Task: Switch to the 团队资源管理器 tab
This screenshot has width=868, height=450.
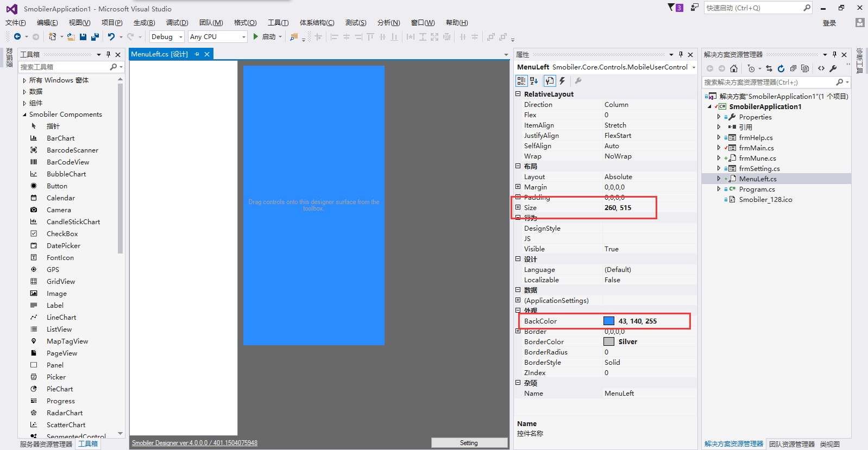Action: (792, 444)
